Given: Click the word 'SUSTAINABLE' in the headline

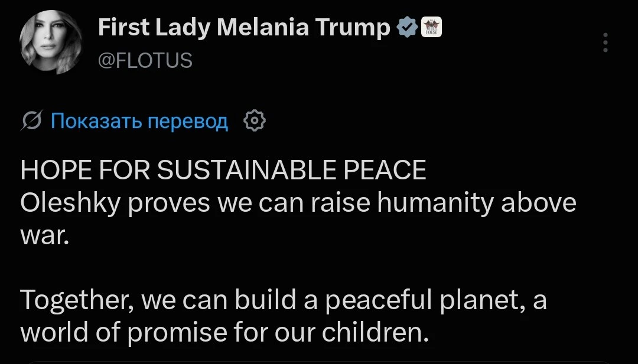Looking at the screenshot, I should click(x=246, y=170).
